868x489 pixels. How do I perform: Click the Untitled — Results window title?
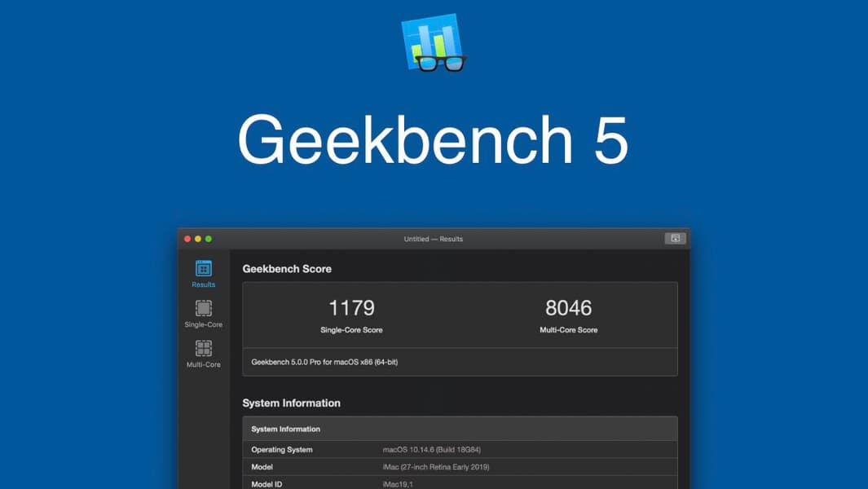click(x=434, y=239)
